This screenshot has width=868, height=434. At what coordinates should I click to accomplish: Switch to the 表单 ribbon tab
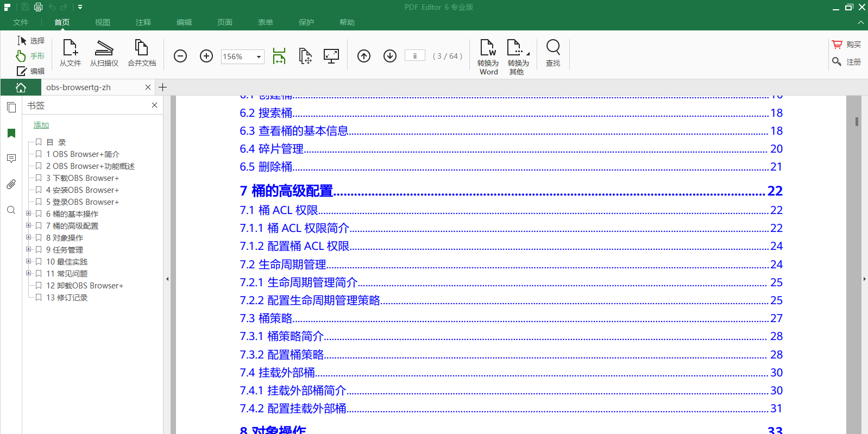(266, 22)
